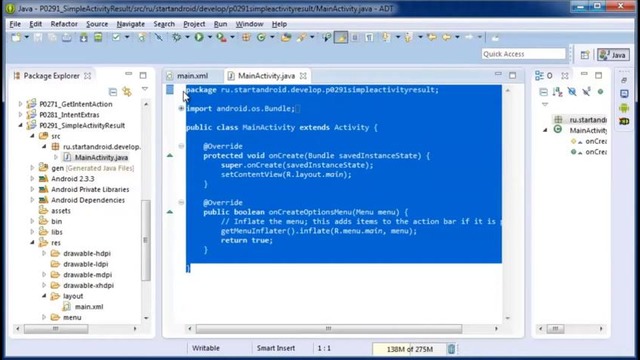640x360 pixels.
Task: Toggle Sort in Outline view
Action: pos(558,92)
